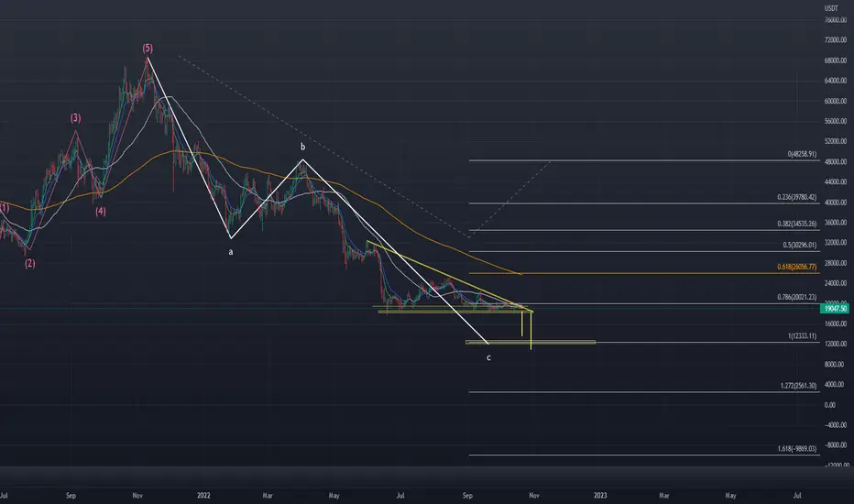Select the 64000.00 price axis value
This screenshot has height=504, width=854.
click(836, 81)
